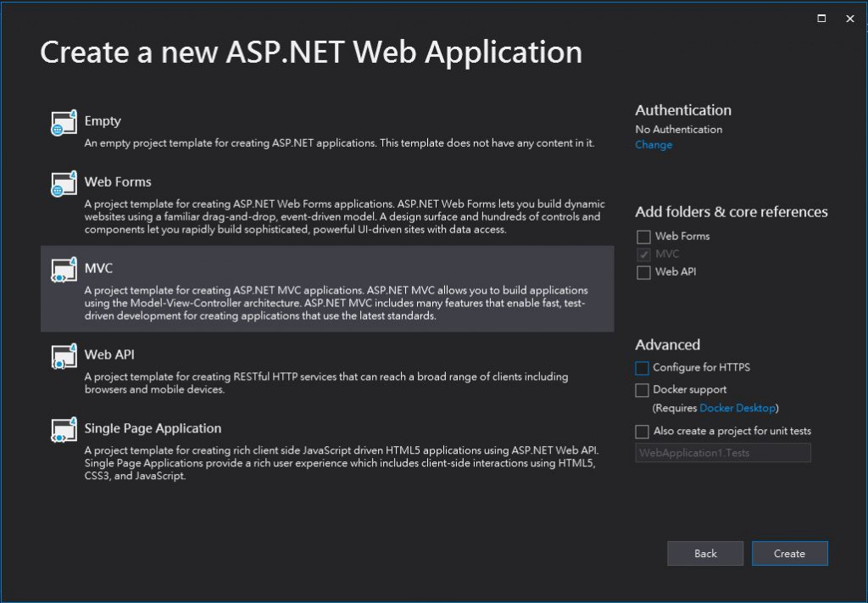Choose the Single Page Application template description

pos(339,464)
